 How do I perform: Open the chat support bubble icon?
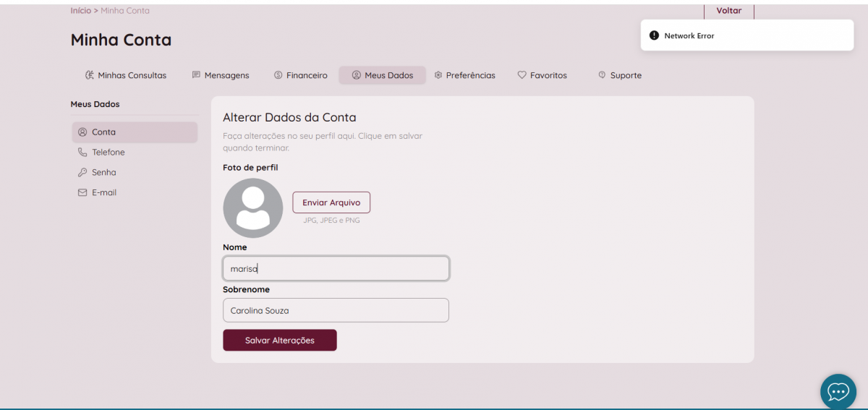pos(838,392)
